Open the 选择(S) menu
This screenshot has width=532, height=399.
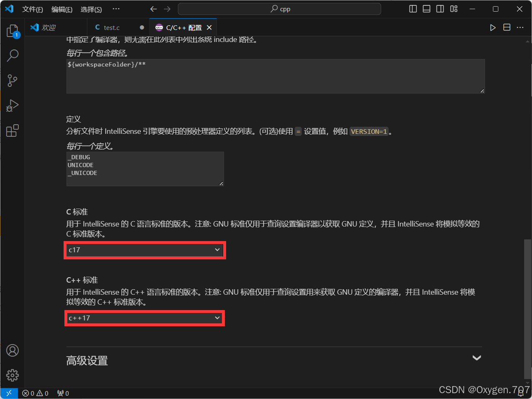tap(91, 9)
